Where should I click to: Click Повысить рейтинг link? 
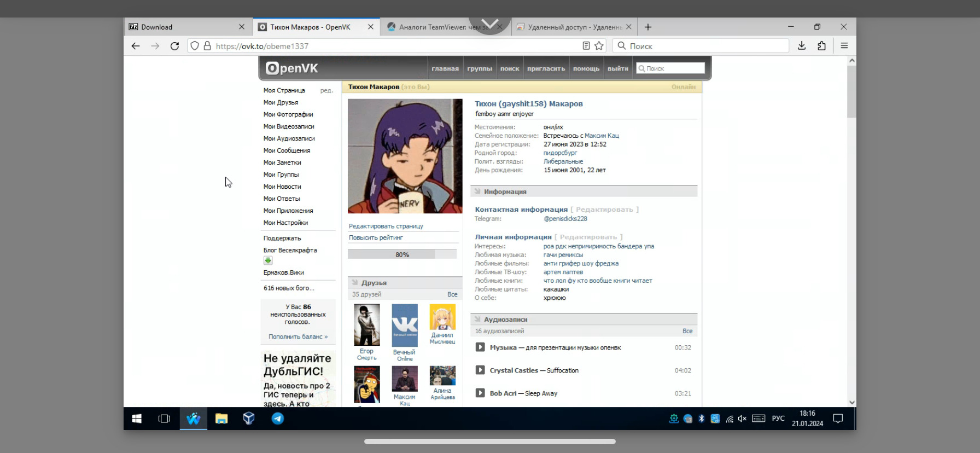tap(376, 237)
